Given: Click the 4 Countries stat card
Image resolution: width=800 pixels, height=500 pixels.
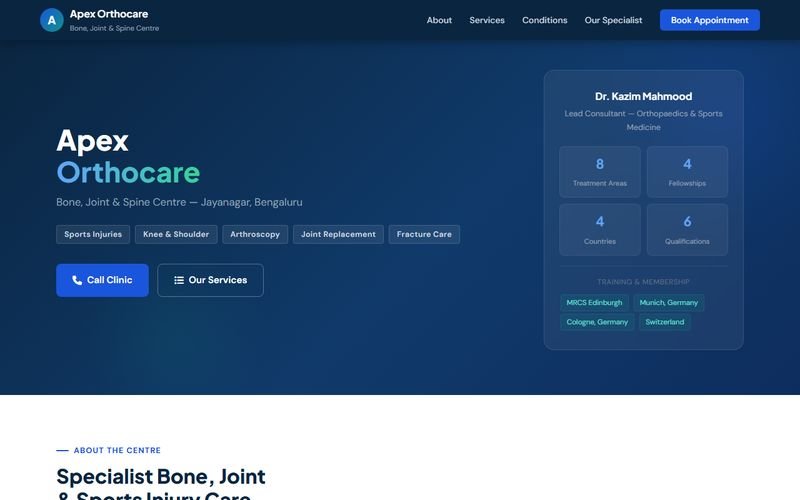Looking at the screenshot, I should (599, 230).
